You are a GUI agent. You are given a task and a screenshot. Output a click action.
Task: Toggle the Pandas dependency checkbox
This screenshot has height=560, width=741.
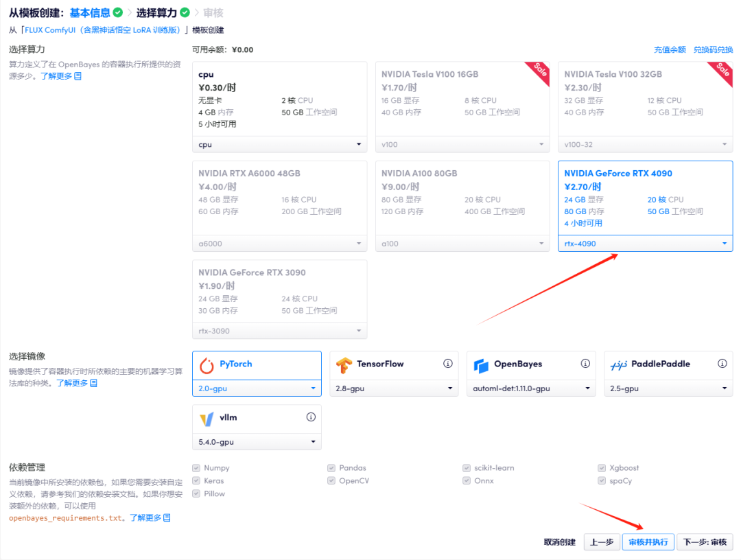tap(331, 468)
